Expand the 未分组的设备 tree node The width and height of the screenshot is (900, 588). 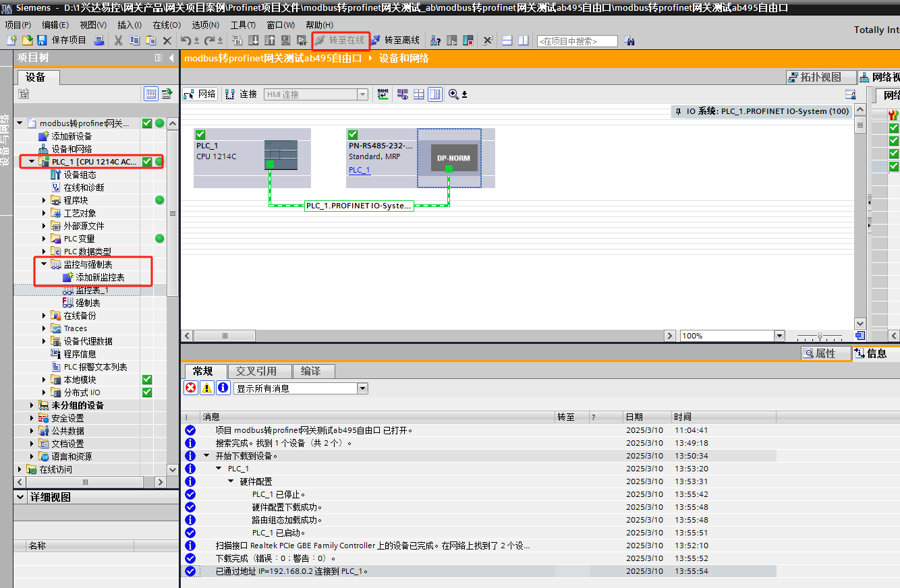[32, 405]
